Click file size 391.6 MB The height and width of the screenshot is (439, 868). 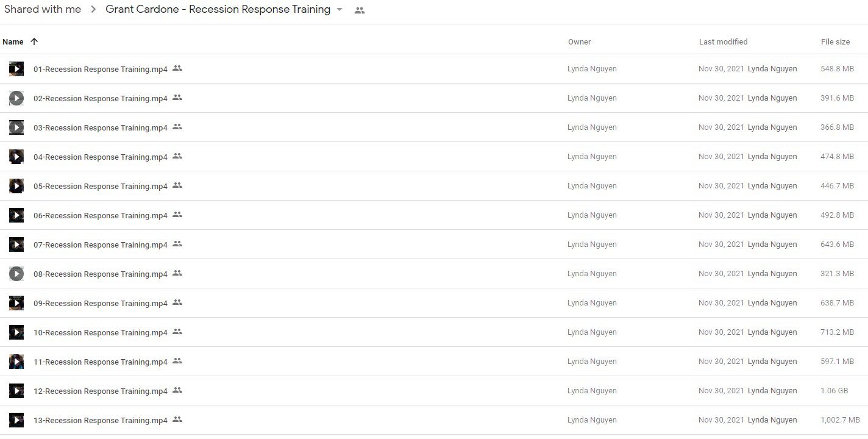pyautogui.click(x=838, y=98)
